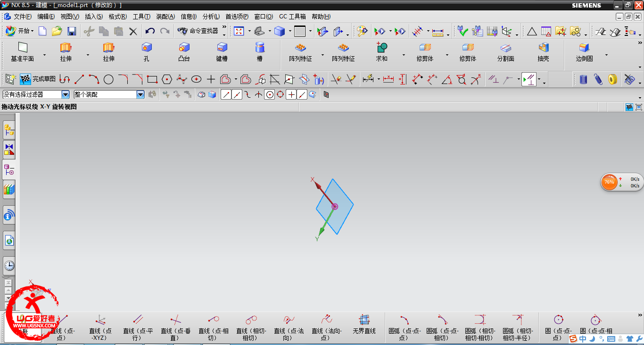Toggle full screen mode icon
Screen dimensions: 644x345
tap(639, 107)
